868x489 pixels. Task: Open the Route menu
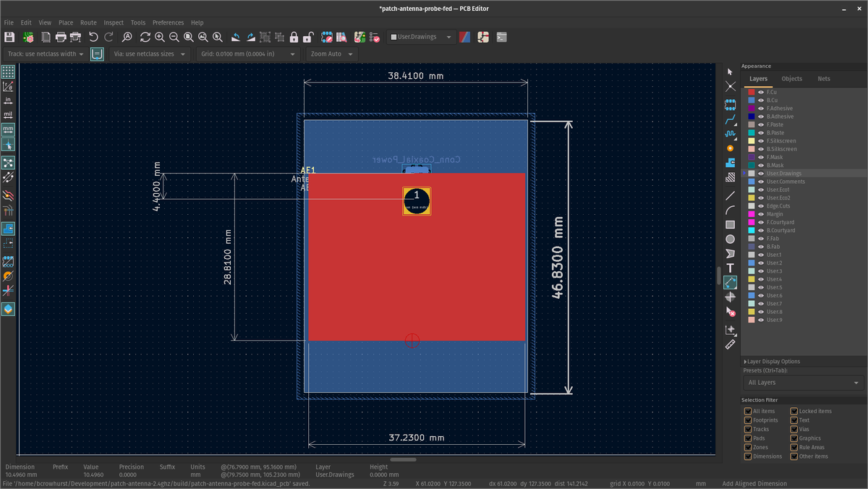(88, 22)
